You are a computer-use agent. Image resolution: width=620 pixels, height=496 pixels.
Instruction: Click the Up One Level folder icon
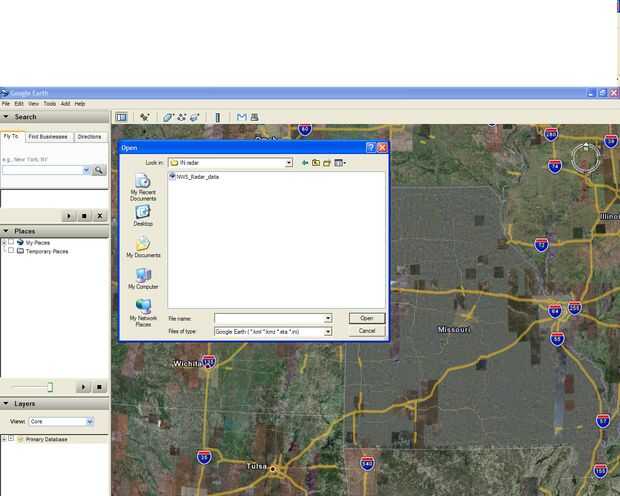(x=316, y=163)
